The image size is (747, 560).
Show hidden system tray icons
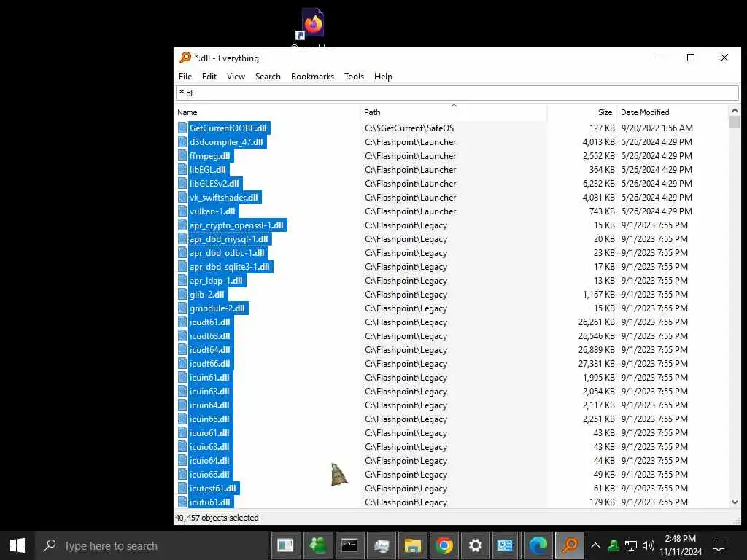595,545
